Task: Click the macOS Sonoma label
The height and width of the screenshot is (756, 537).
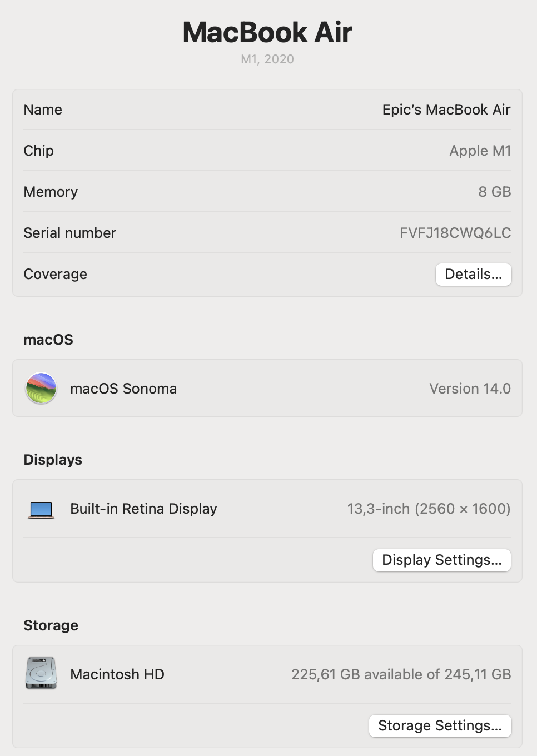Action: coord(123,389)
